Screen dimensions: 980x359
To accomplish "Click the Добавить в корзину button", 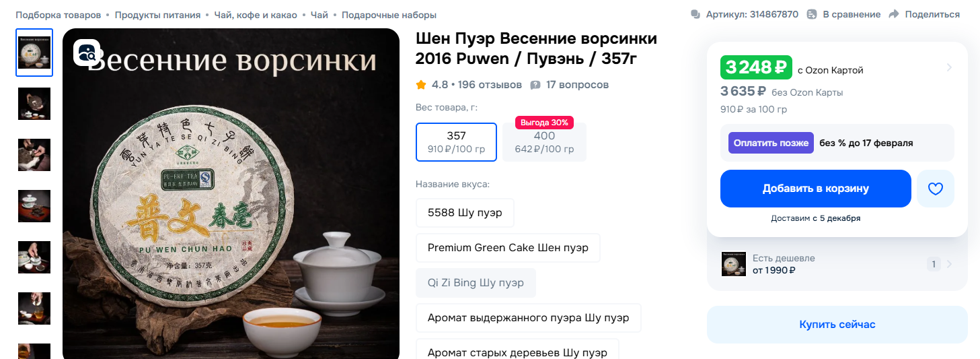I will coord(815,189).
